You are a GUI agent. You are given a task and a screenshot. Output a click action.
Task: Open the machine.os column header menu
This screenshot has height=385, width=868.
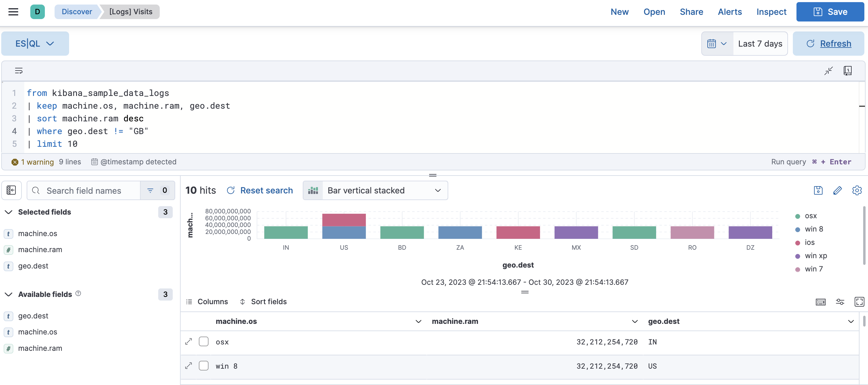pos(418,321)
